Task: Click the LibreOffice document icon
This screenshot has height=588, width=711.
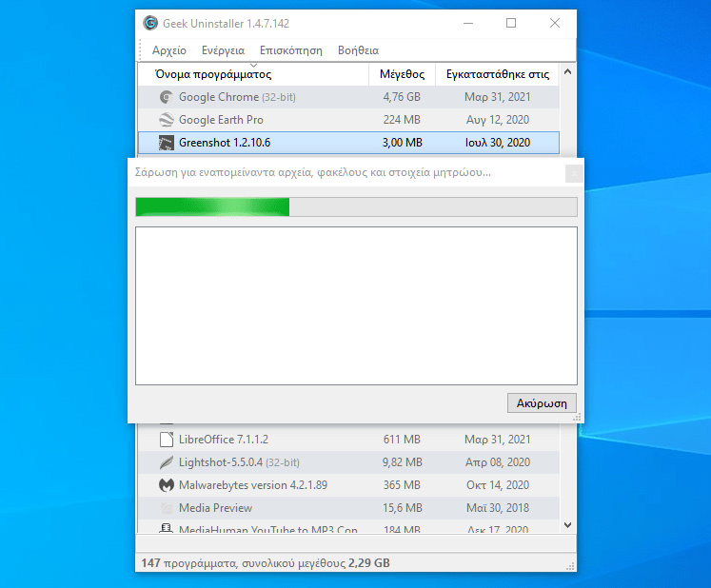Action: click(166, 440)
